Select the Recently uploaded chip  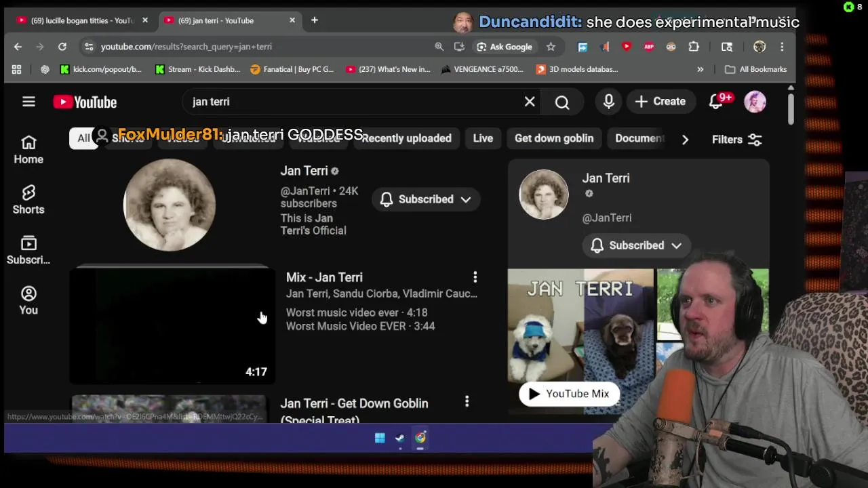pos(406,138)
